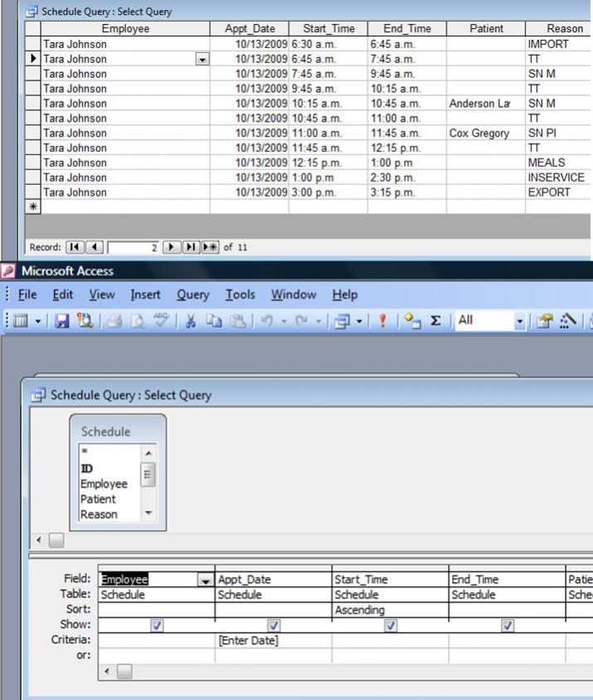This screenshot has height=700, width=593.
Task: Open the Query Type dropdown arrow
Action: pyautogui.click(x=359, y=322)
